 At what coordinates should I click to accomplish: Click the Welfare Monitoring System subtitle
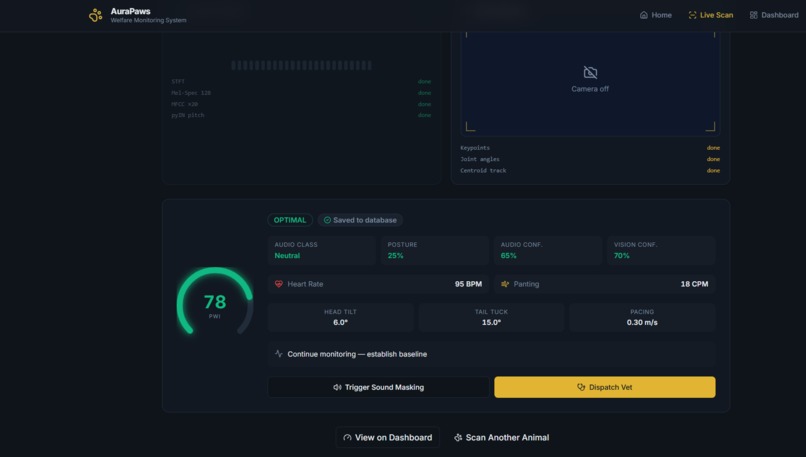149,21
